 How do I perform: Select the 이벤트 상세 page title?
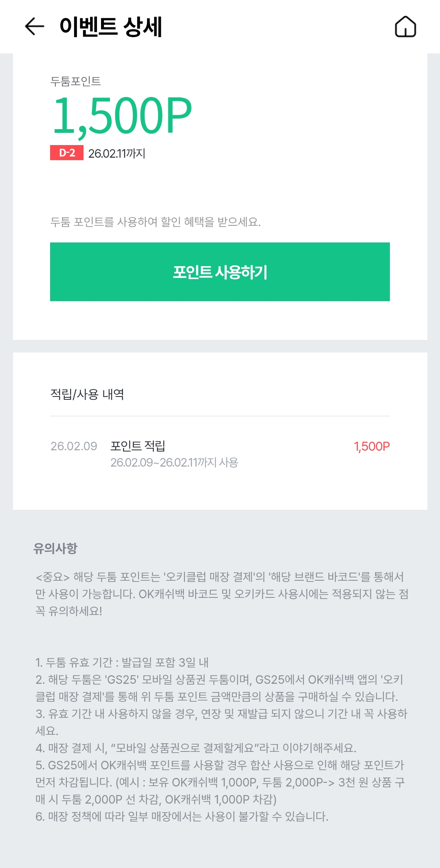pos(111,27)
